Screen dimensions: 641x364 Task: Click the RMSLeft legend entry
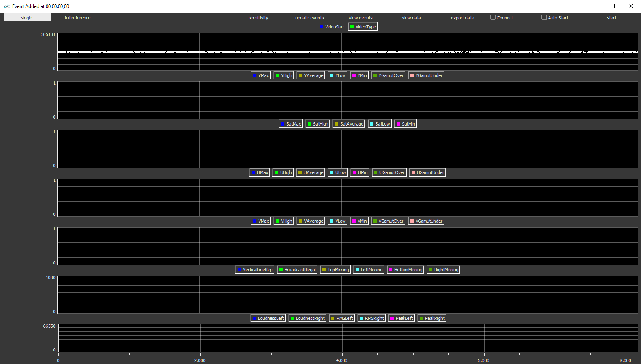click(342, 318)
